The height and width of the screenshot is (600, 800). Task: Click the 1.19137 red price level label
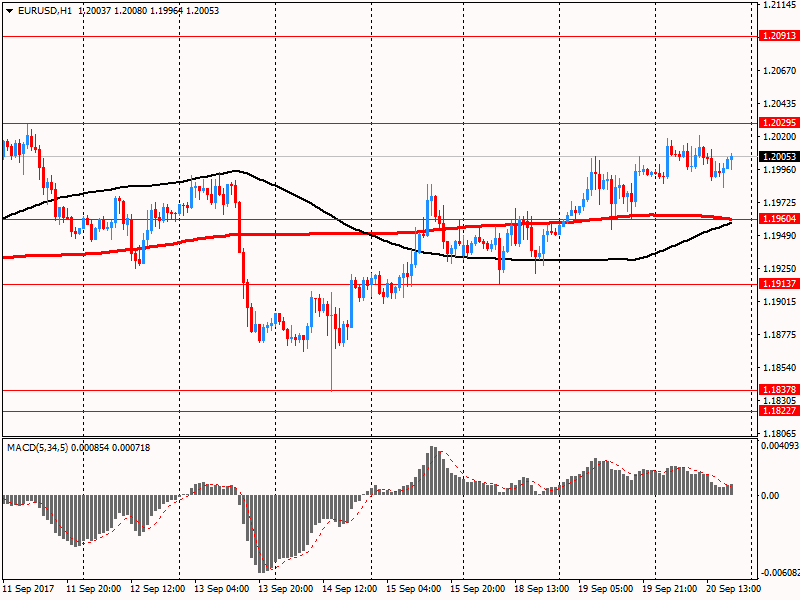click(779, 284)
